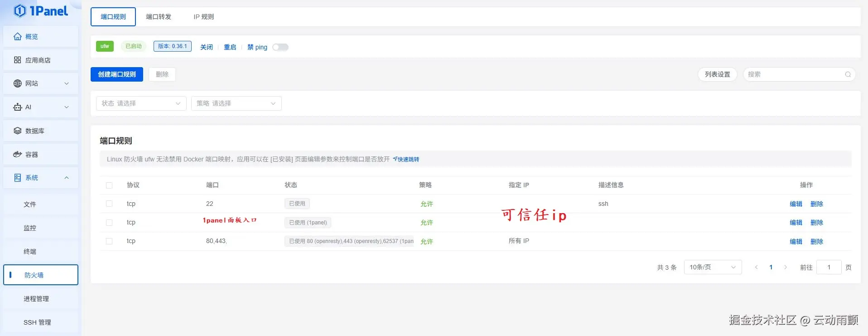
Task: Open 进程管理 in sidebar
Action: click(41, 299)
